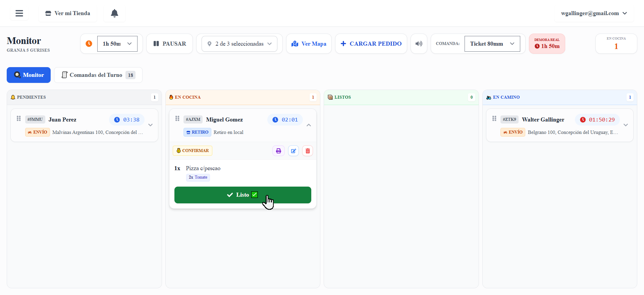Screen dimensions: 644x295
Task: Open the Ticket 80mm comanda dropdown
Action: pyautogui.click(x=492, y=44)
